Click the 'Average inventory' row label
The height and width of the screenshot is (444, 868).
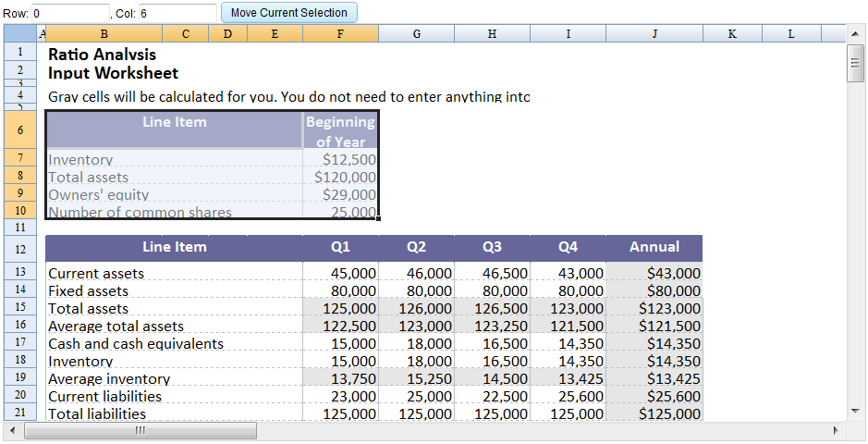109,379
